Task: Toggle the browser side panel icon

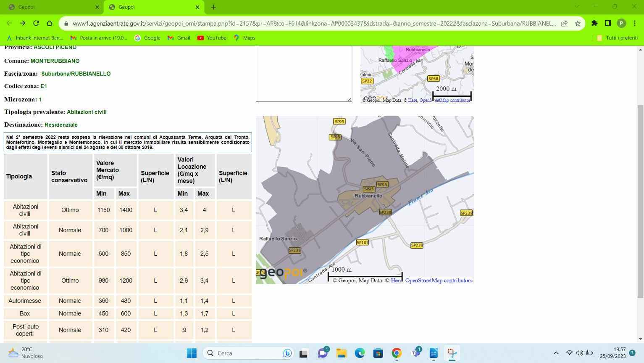Action: (x=607, y=24)
